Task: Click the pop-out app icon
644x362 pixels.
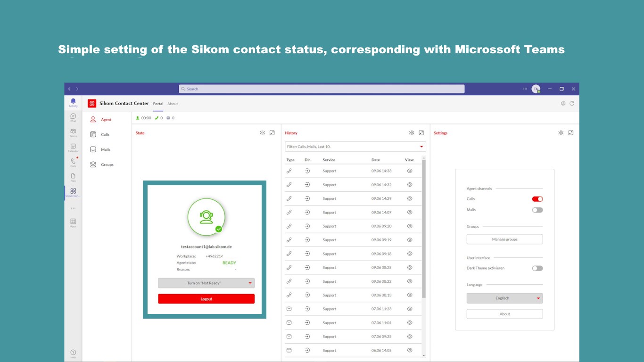Action: pos(563,103)
